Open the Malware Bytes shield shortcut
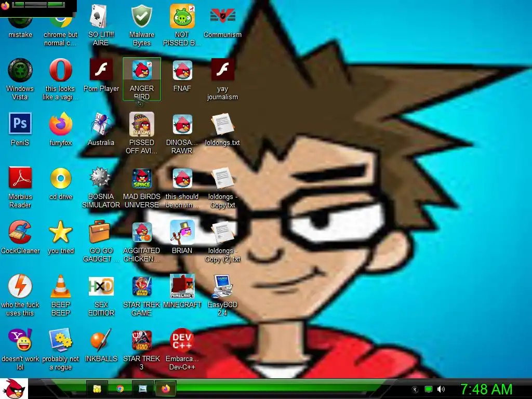The width and height of the screenshot is (532, 399). tap(141, 24)
